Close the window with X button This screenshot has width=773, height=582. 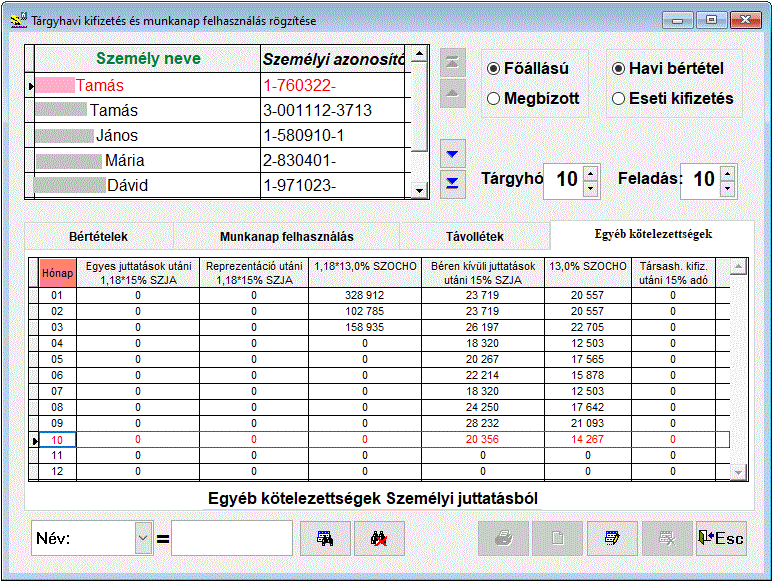point(745,20)
